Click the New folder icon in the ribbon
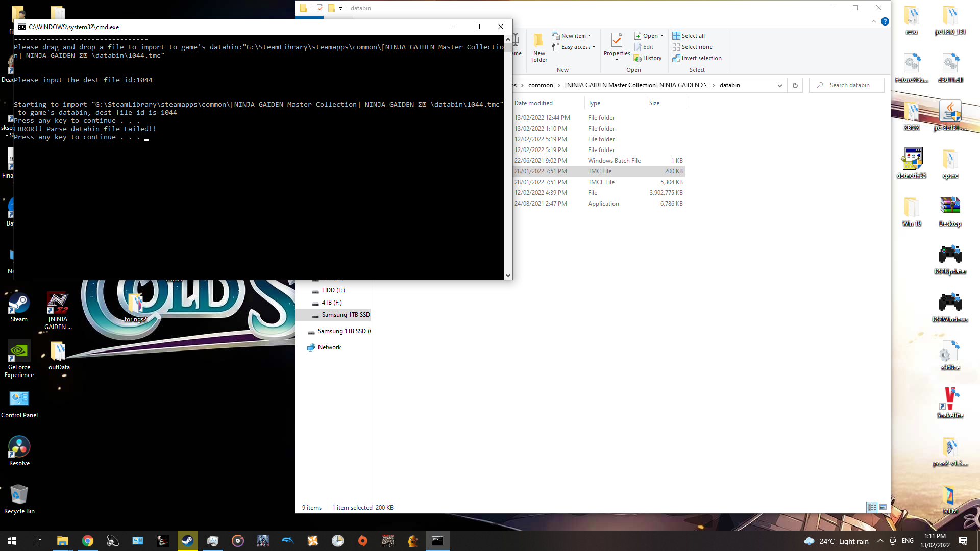 (539, 47)
